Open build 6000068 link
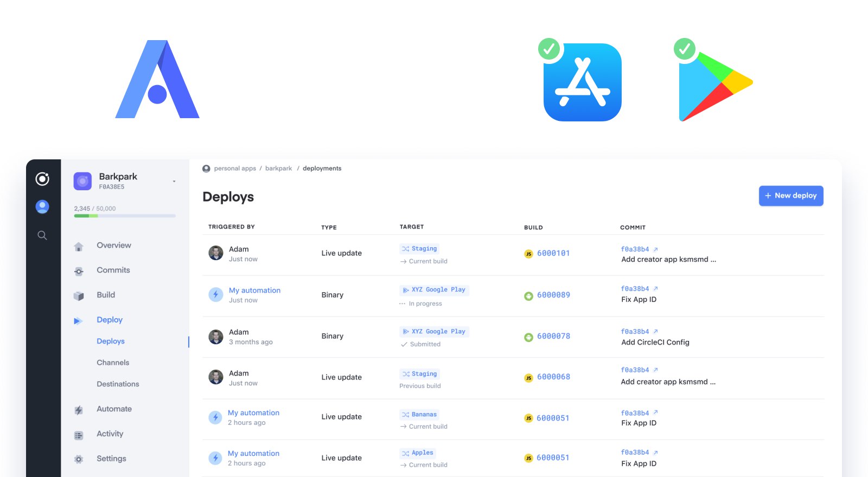Image resolution: width=868 pixels, height=477 pixels. pyautogui.click(x=553, y=377)
